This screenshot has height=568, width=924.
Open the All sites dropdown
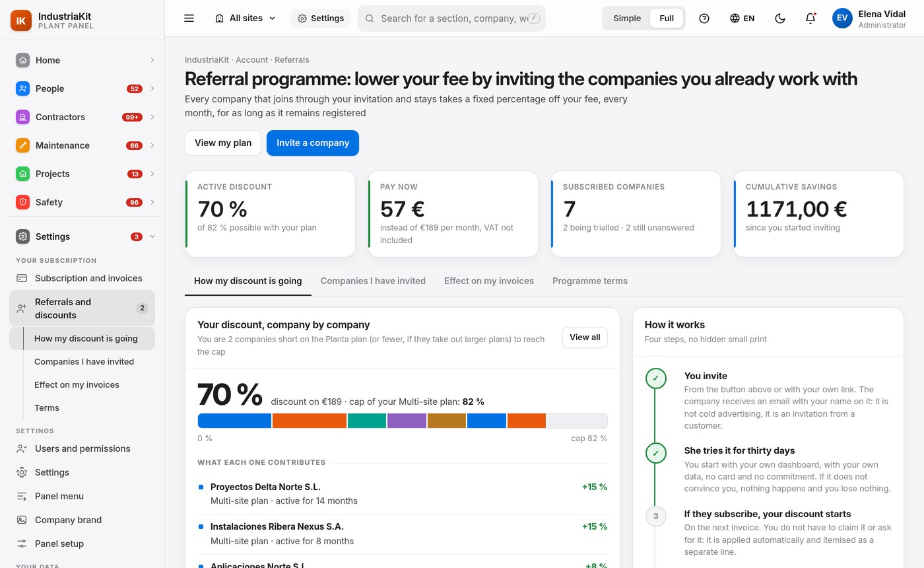click(x=246, y=18)
